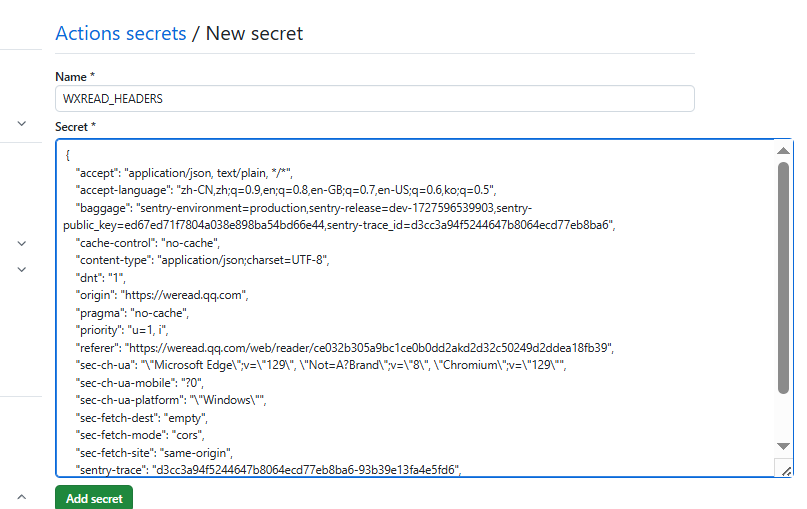This screenshot has height=509, width=807.
Task: Click the textarea resize grip handle
Action: click(x=786, y=470)
